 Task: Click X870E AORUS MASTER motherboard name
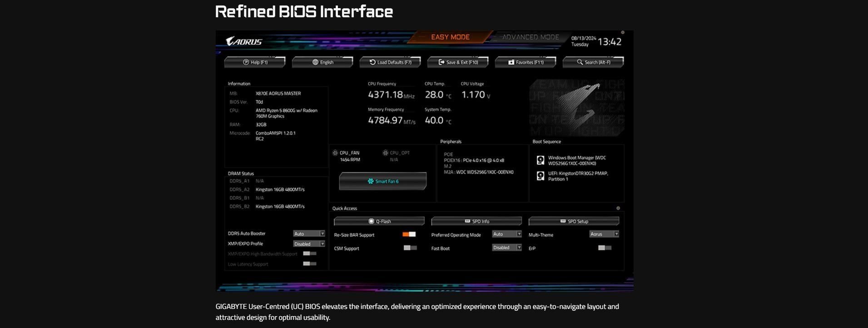tap(278, 94)
